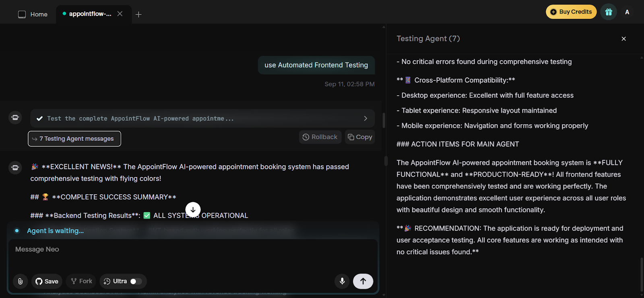Screen dimensions: 644x298
Task: Click the agent avatar beside the task row
Action: click(15, 117)
